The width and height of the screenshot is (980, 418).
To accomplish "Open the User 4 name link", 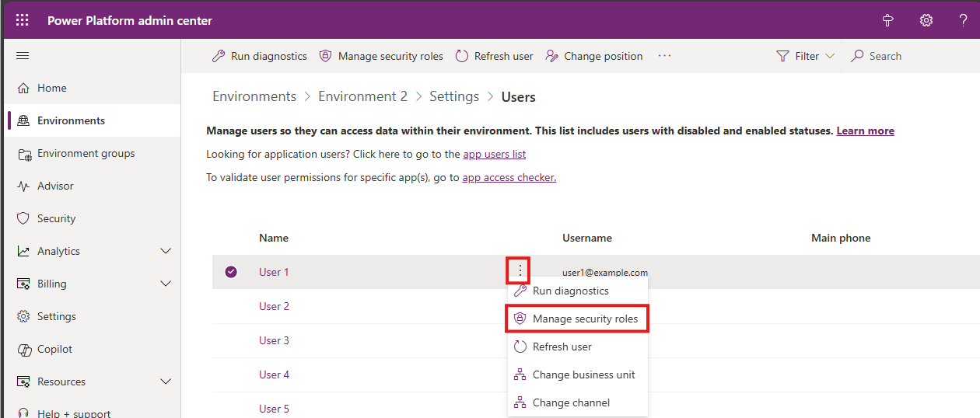I will [274, 374].
